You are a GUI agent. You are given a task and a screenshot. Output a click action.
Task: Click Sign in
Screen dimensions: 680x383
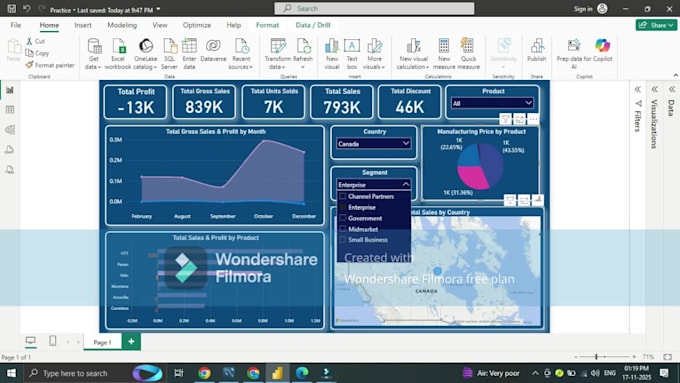pyautogui.click(x=590, y=9)
